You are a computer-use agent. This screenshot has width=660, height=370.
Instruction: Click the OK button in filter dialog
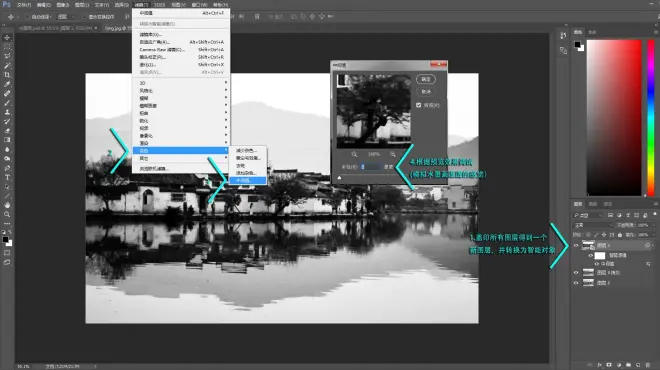(426, 79)
